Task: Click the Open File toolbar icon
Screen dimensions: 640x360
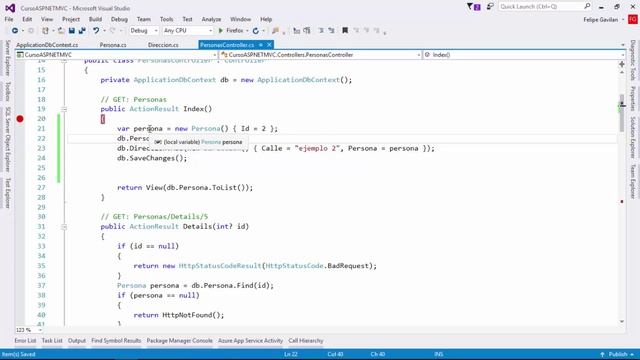Action: [61, 31]
